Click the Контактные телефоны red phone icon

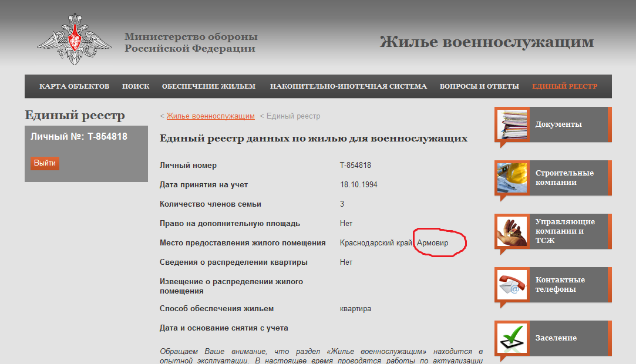512,285
